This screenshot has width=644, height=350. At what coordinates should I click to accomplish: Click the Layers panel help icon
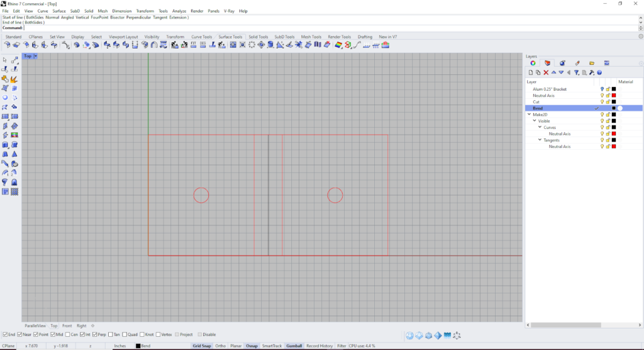pos(599,72)
